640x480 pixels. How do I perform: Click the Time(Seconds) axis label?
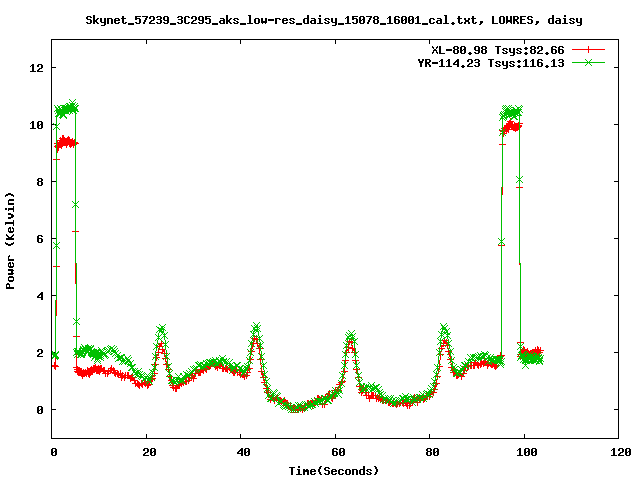coord(333,471)
